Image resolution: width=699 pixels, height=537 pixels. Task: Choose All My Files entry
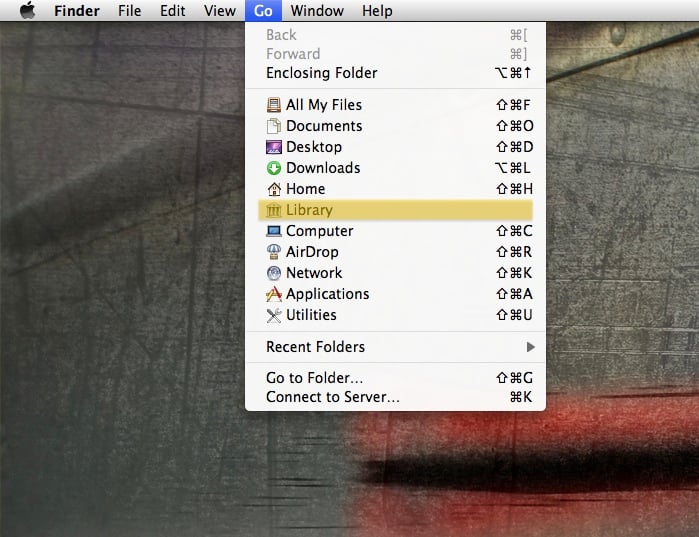(x=395, y=105)
